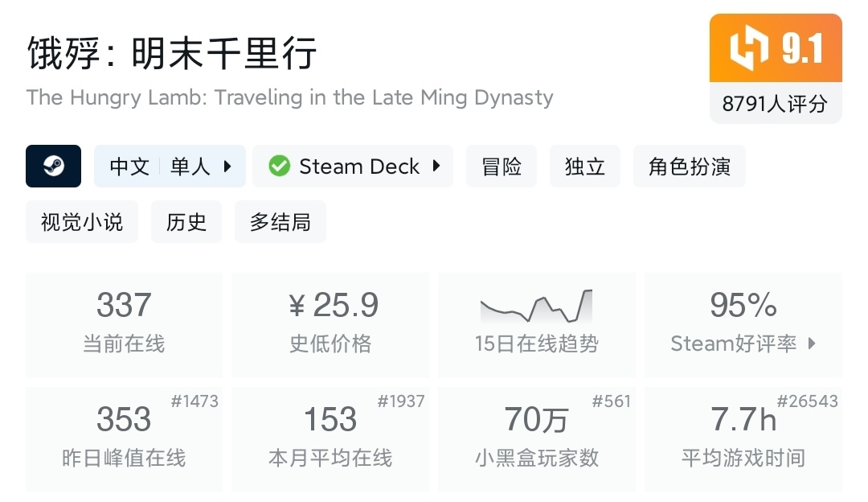This screenshot has width=868, height=502.
Task: Open Steam好评率 details arrow
Action: click(x=812, y=344)
